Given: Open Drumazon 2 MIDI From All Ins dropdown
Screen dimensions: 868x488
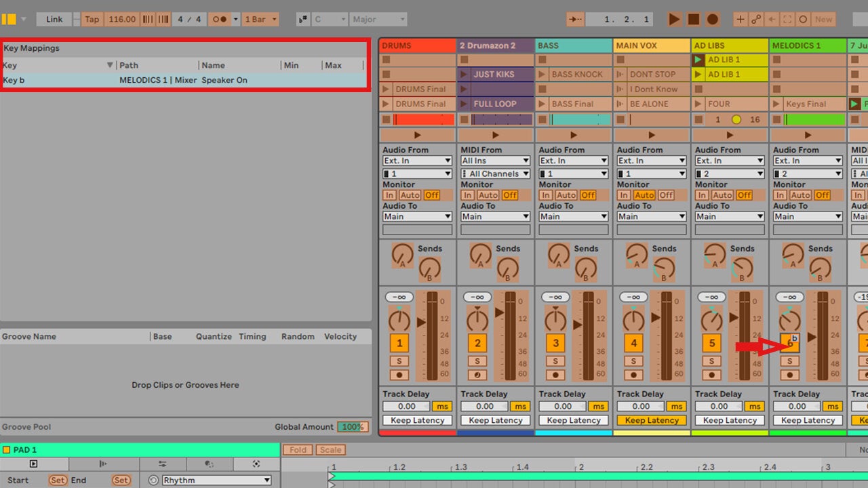Looking at the screenshot, I should (x=495, y=161).
